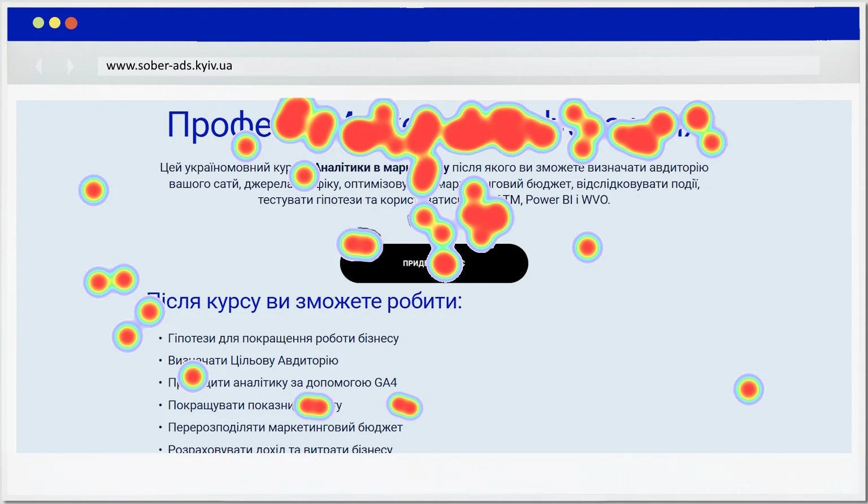Click the item about Розраховувати дохід та витрати

pyautogui.click(x=280, y=449)
